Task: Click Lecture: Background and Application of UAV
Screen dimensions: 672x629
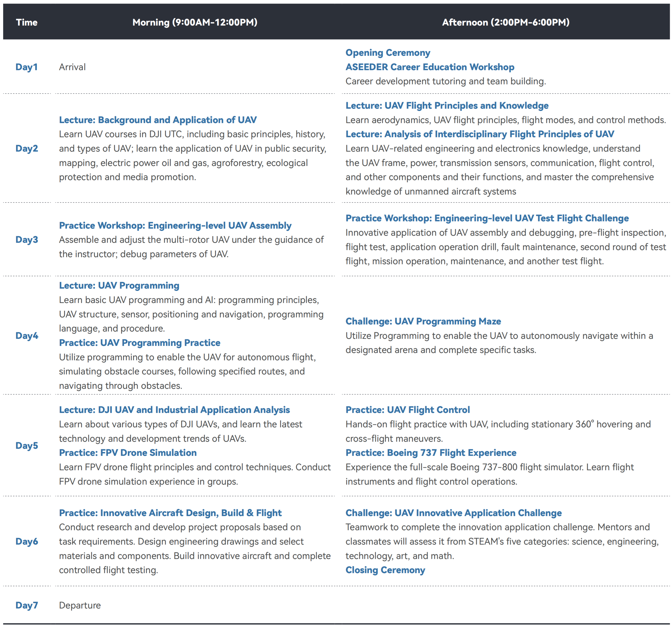Action: pos(158,120)
